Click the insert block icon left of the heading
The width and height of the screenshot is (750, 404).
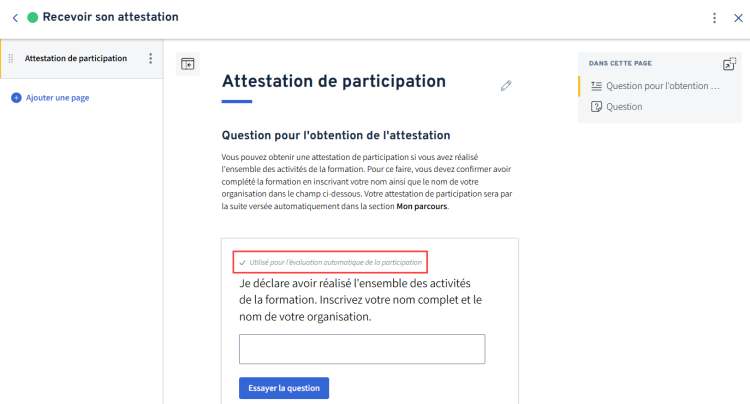187,64
